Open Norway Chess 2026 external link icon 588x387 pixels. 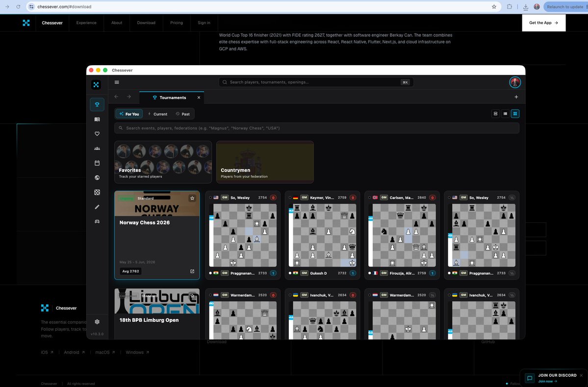[192, 271]
